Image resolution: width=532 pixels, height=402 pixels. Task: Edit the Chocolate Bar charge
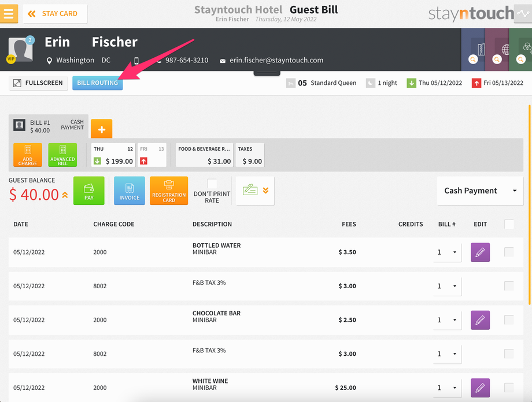pyautogui.click(x=480, y=320)
